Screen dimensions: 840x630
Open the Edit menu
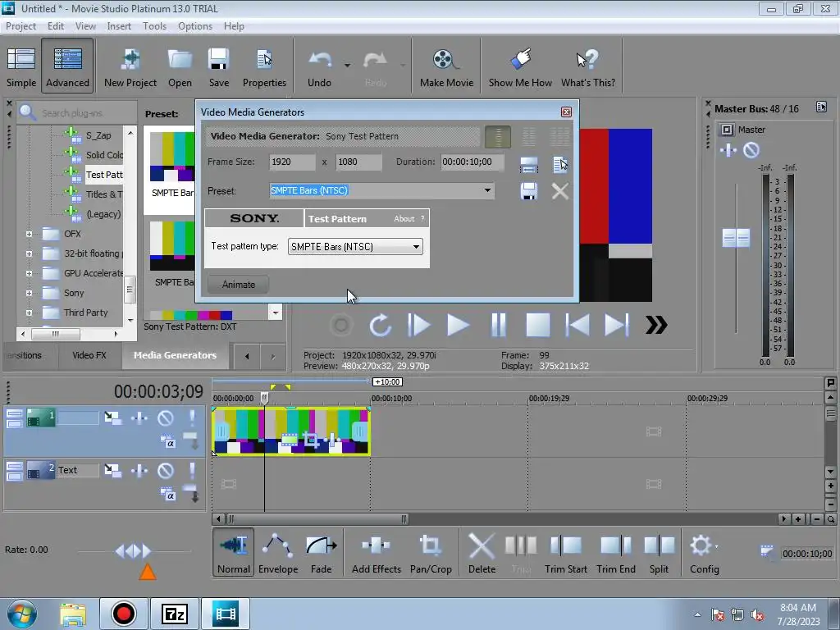(56, 26)
